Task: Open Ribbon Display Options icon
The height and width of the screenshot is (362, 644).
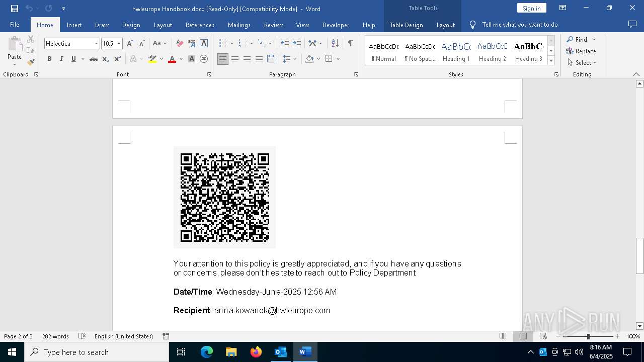Action: tap(563, 8)
